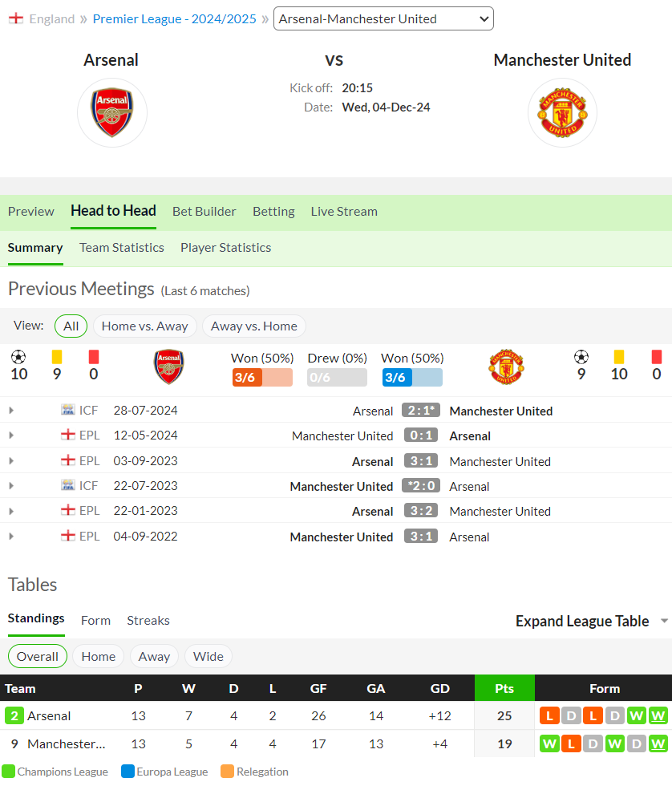Select the Away vs. Home view filter

tap(254, 326)
